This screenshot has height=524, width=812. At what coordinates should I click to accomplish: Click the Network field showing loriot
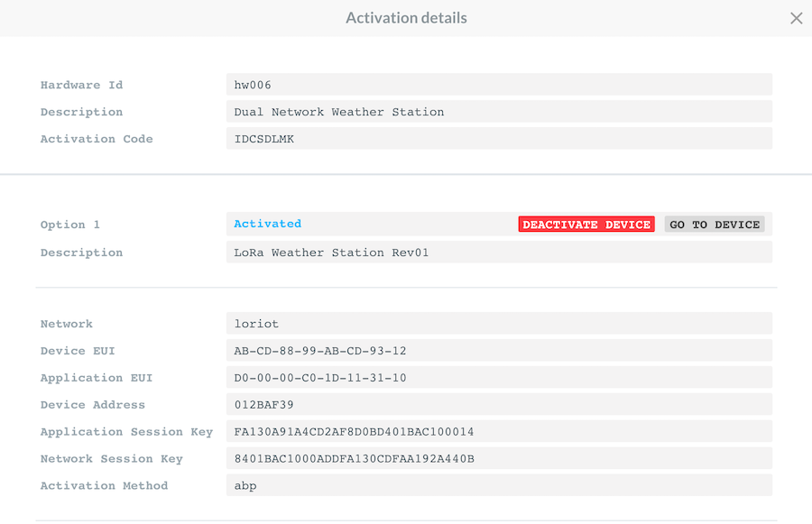pyautogui.click(x=498, y=324)
